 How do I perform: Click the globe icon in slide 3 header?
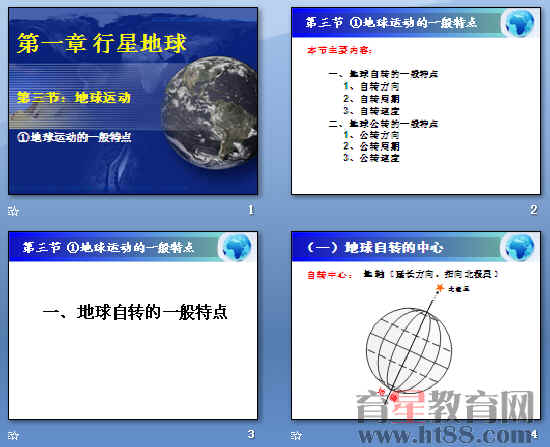(237, 247)
